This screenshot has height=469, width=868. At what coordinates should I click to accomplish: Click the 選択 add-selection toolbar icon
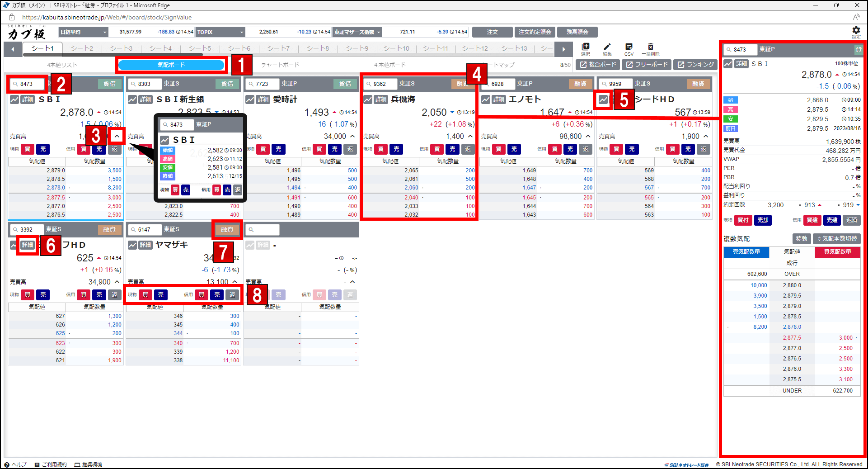tap(586, 49)
